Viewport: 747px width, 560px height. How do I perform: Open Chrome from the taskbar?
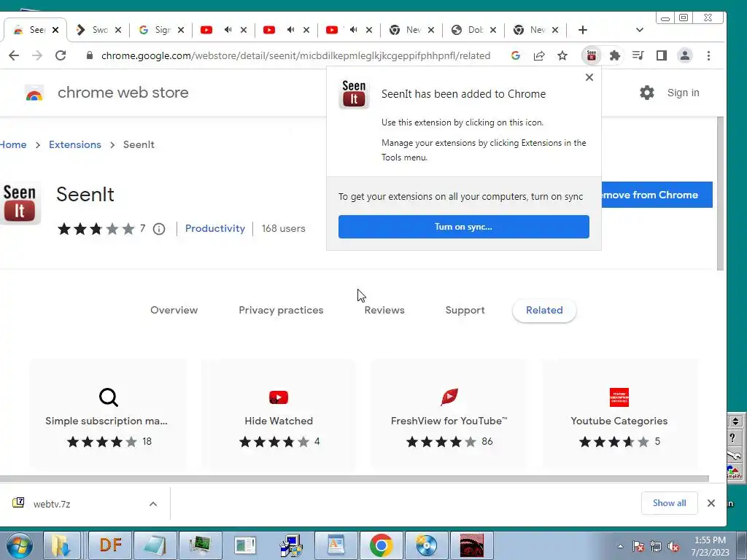pyautogui.click(x=381, y=545)
